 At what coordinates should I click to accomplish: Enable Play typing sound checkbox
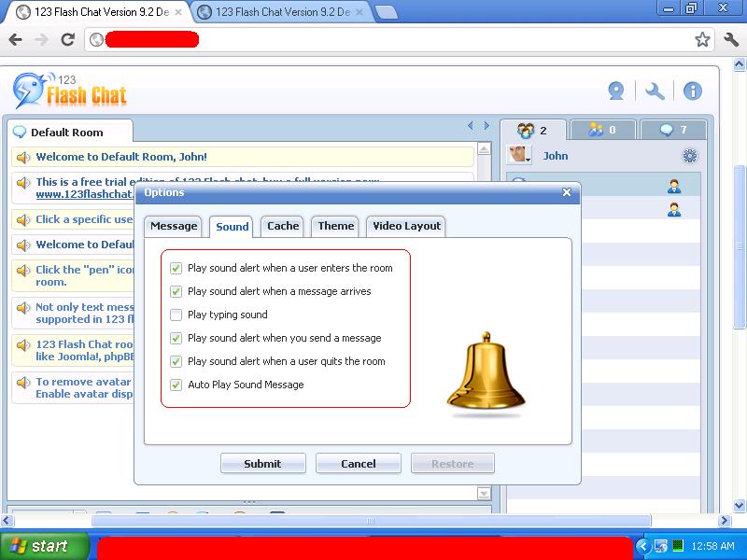tap(176, 315)
